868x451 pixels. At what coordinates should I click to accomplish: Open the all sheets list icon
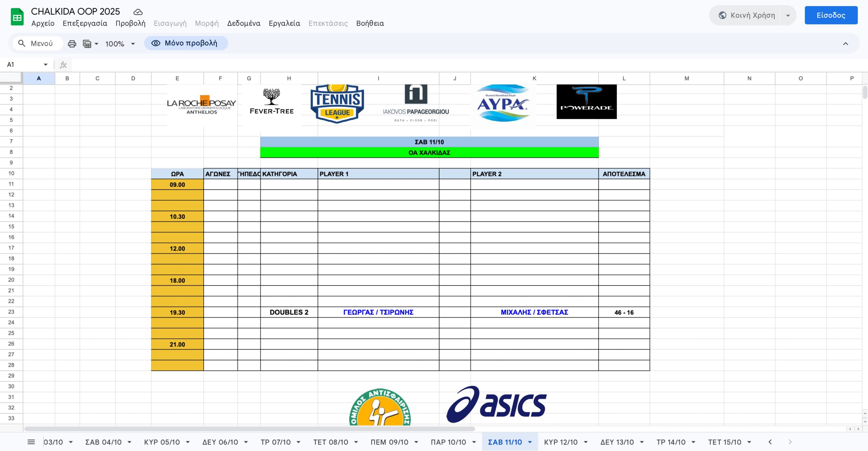(x=31, y=442)
